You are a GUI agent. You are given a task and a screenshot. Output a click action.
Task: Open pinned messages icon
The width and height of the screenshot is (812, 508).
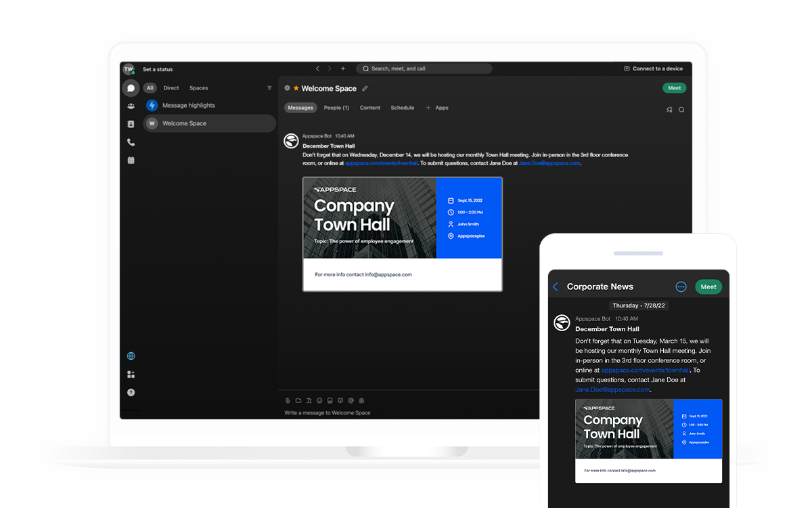669,110
